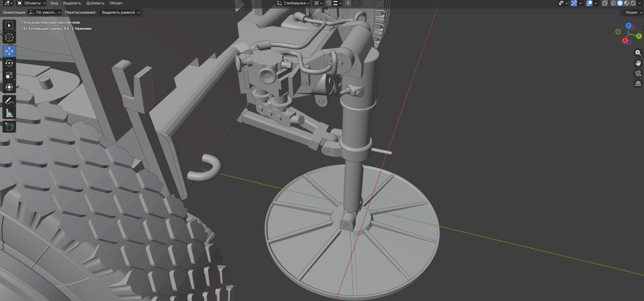Open the editor type selector
Image resolution: width=644 pixels, height=301 pixels.
click(x=8, y=3)
